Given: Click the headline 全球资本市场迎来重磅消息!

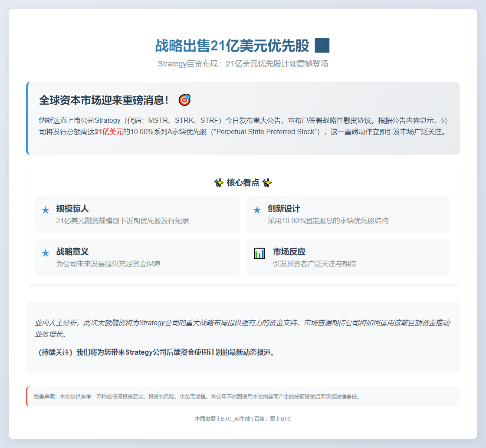Looking at the screenshot, I should (x=104, y=100).
